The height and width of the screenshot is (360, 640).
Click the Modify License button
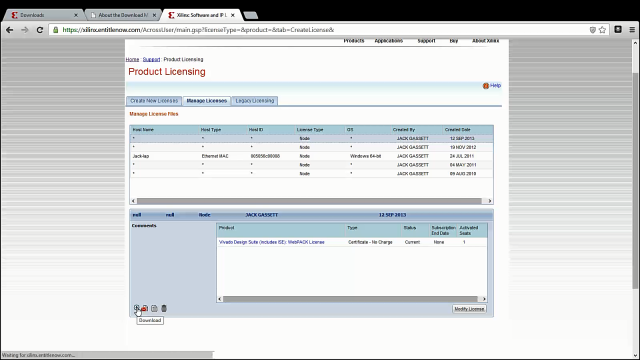coord(469,309)
